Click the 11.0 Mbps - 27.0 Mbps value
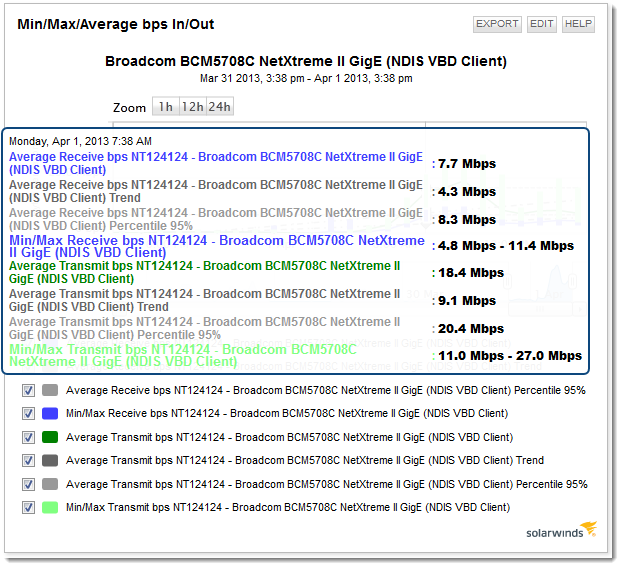The width and height of the screenshot is (622, 568). point(510,355)
